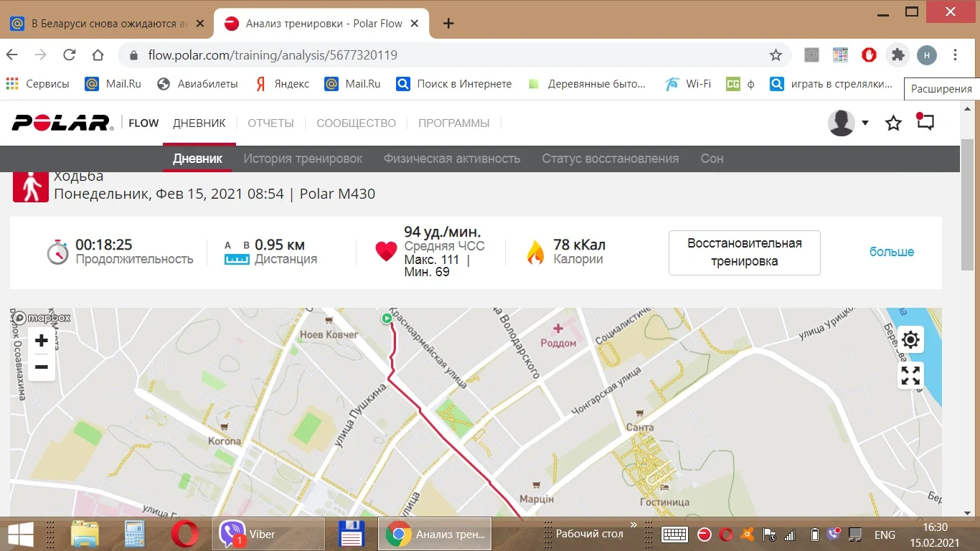Screen dimensions: 980x551
Task: Open the ОТЧЕТЫ menu item
Action: click(x=271, y=123)
